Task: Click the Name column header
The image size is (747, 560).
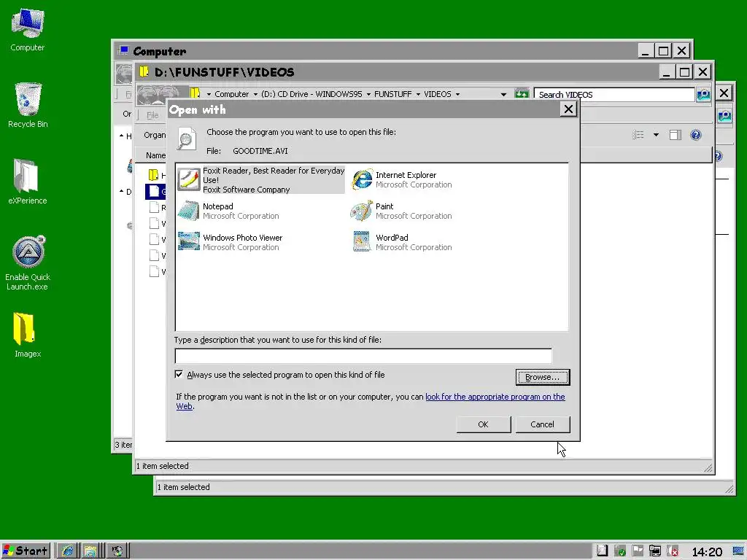Action: 155,155
